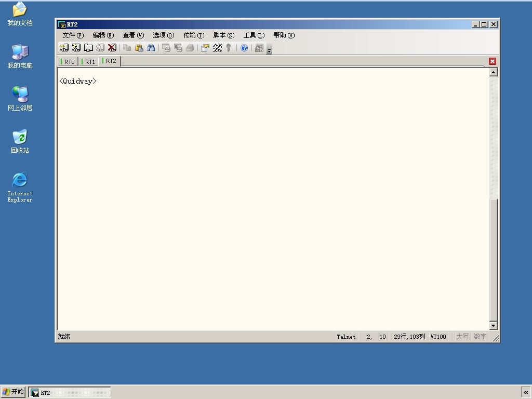The height and width of the screenshot is (399, 532).
Task: Open Session Options properties icon
Action: pos(205,48)
